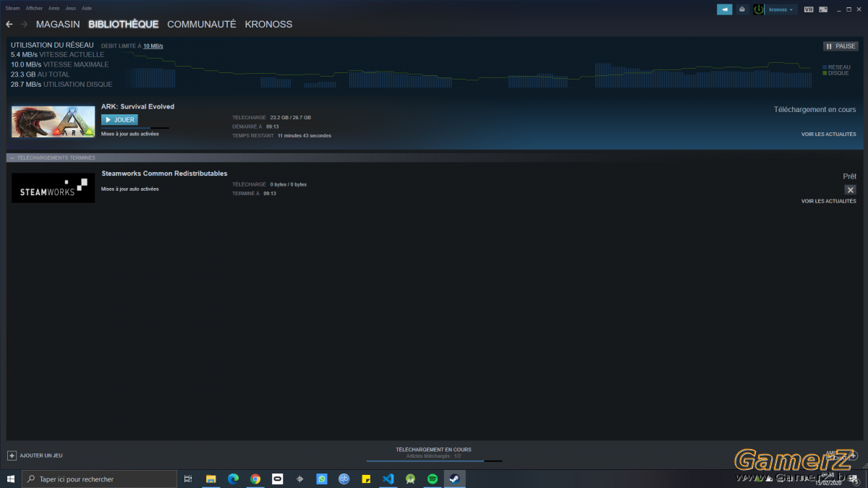This screenshot has height=488, width=868.
Task: Open the Windows Start menu
Action: point(11,479)
